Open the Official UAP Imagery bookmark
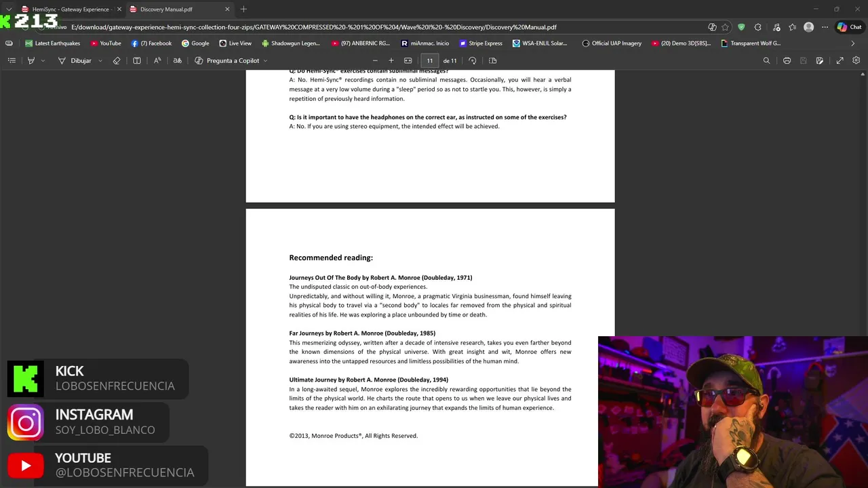This screenshot has height=488, width=868. pos(612,43)
